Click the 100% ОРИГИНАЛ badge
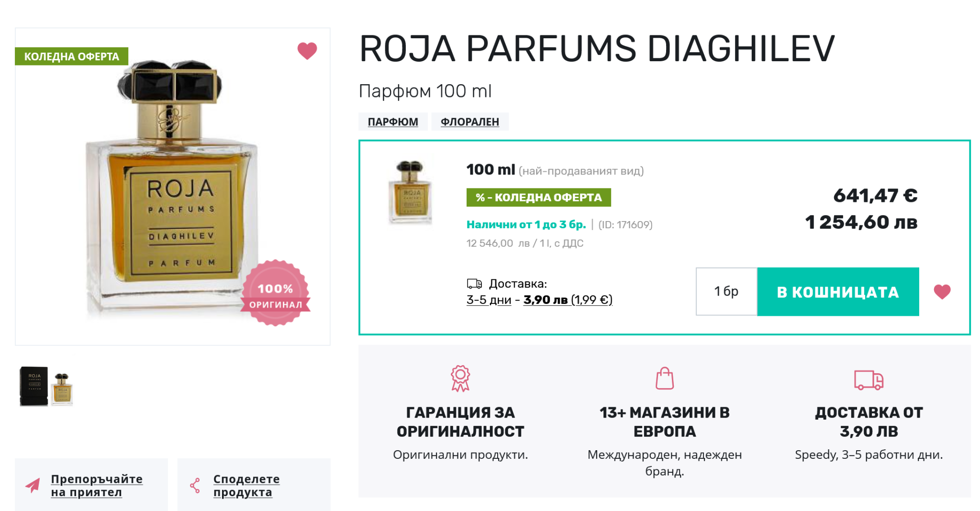The height and width of the screenshot is (511, 980). coord(276,293)
